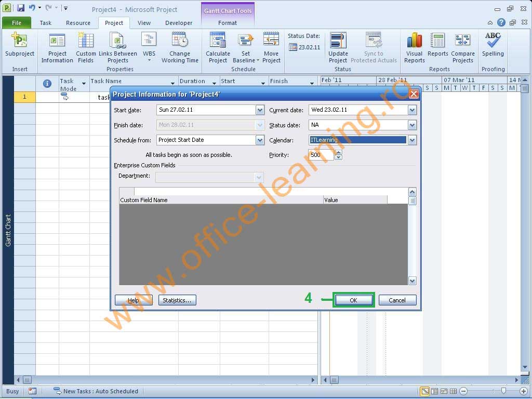Save the project from quick access toolbar

pos(21,8)
